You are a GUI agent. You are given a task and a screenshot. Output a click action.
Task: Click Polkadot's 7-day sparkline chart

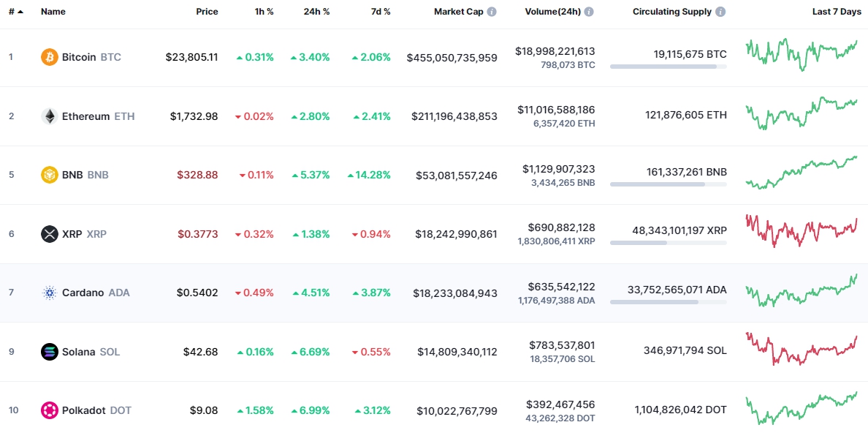[802, 408]
